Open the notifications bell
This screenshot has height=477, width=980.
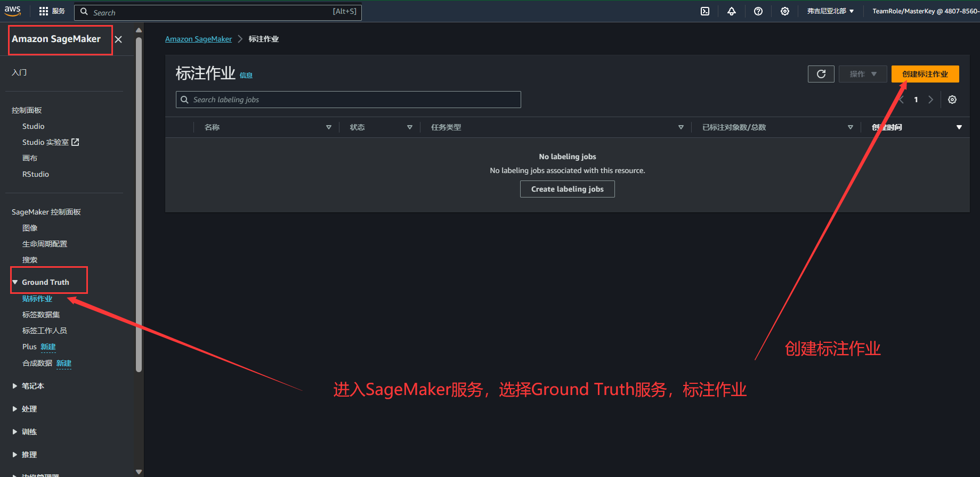[732, 11]
